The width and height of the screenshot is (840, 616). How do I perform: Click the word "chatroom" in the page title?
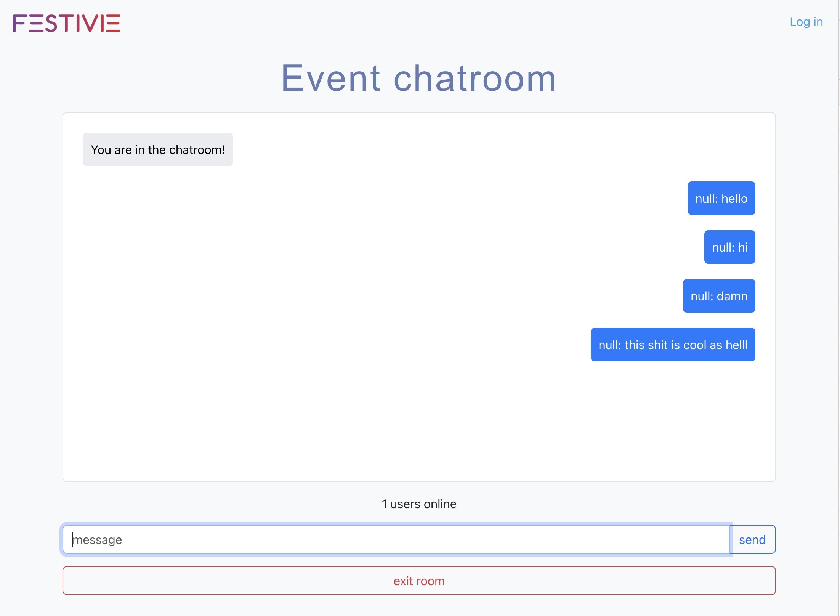coord(475,79)
